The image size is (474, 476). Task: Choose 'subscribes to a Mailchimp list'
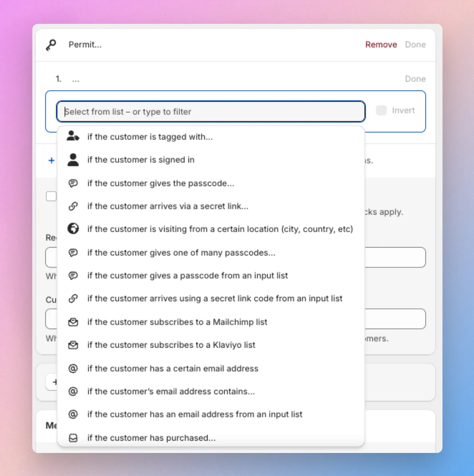[x=211, y=322]
